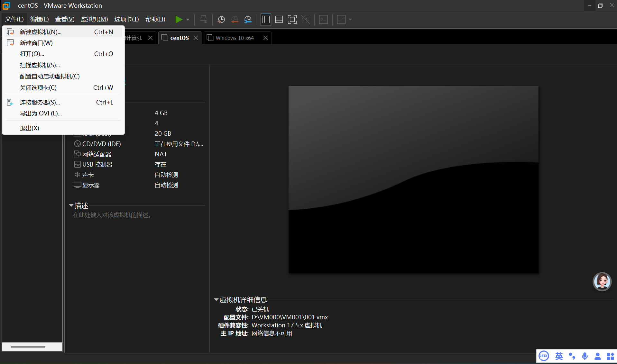
Task: Click the green power-on play button
Action: coord(179,20)
